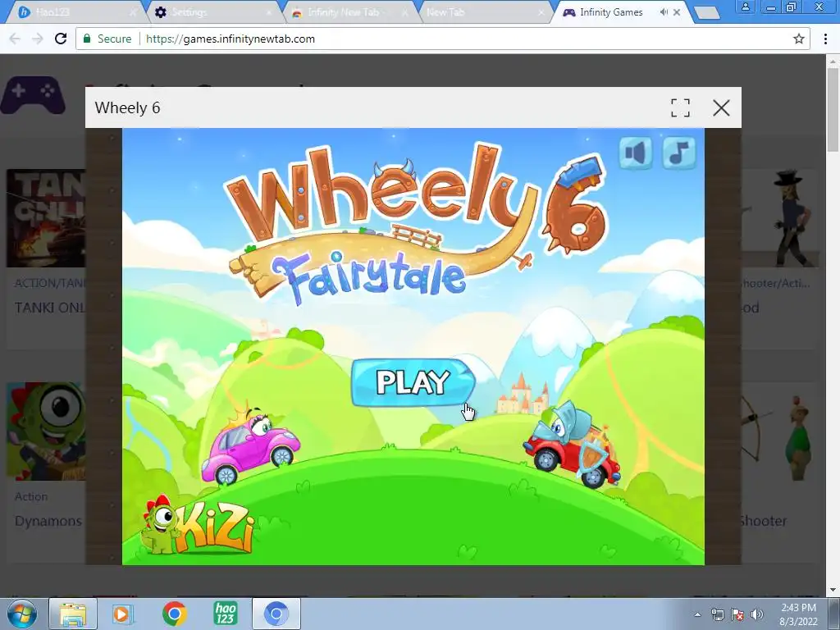Click the Infinity Games controller logo
840x630 pixels.
(33, 95)
